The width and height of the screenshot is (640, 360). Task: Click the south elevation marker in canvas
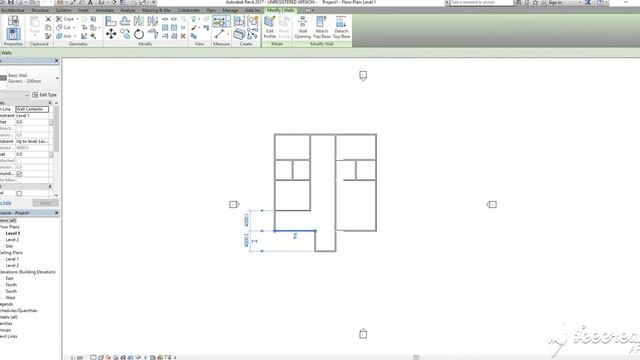(363, 333)
